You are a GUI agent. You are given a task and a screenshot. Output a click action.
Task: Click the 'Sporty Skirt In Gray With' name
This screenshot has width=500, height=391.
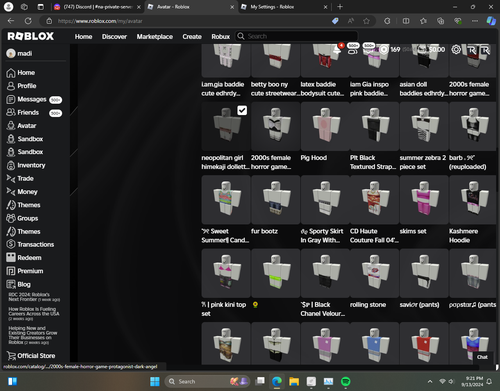[x=322, y=236]
